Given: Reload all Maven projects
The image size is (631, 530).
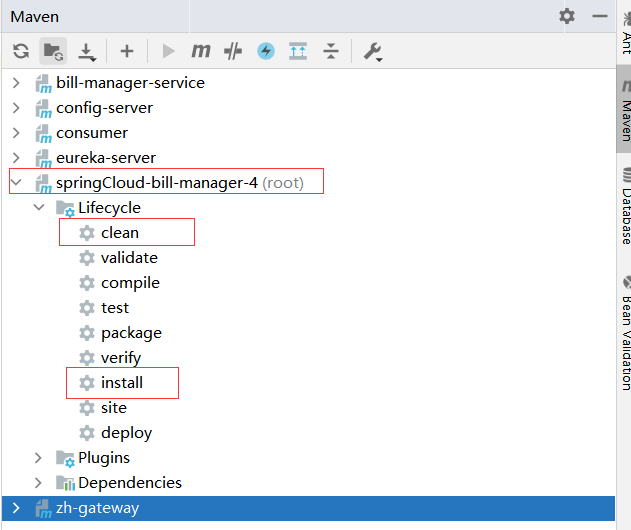Looking at the screenshot, I should [21, 51].
